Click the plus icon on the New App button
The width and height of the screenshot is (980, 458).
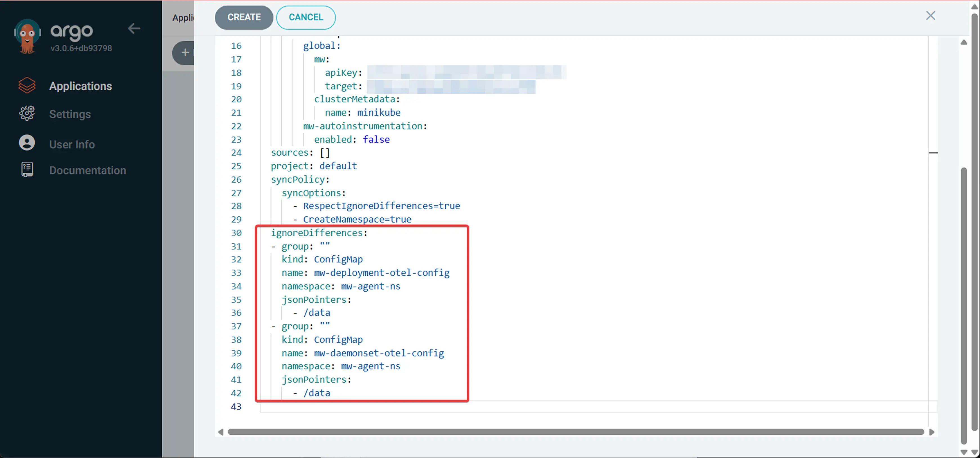coord(185,53)
